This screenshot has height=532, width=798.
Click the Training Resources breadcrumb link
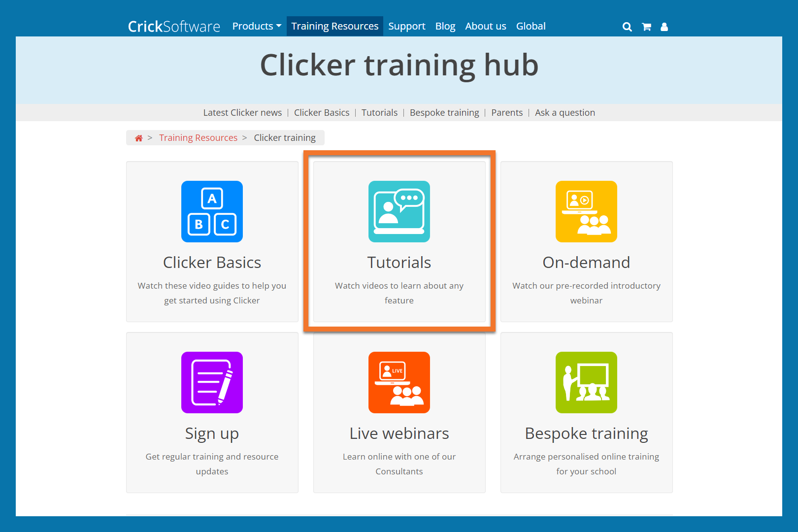pos(198,138)
